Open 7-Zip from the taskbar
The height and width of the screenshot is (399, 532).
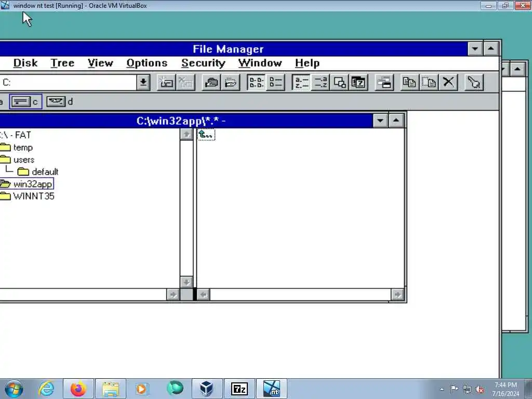[239, 389]
